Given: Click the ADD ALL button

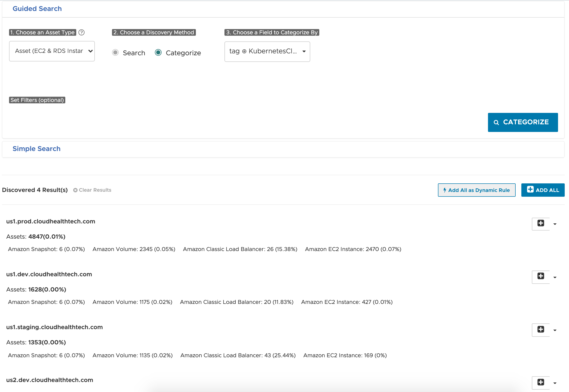Looking at the screenshot, I should point(543,190).
